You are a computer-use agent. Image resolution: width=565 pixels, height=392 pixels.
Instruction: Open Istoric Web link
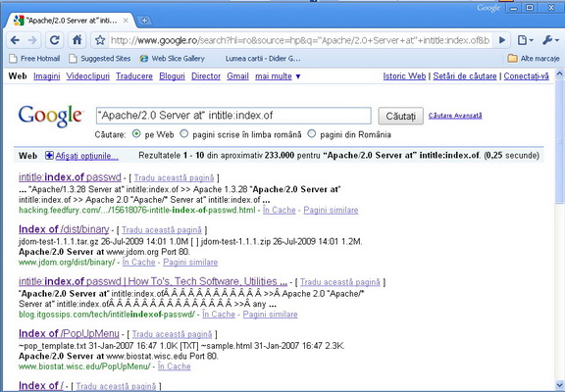404,76
